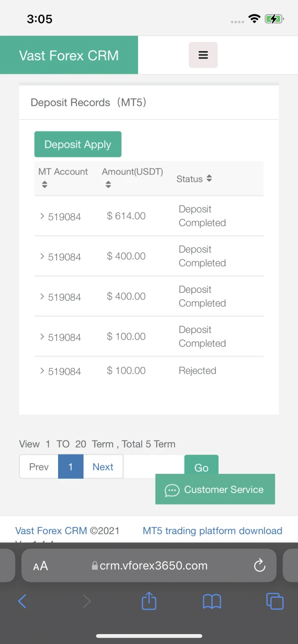Viewport: 298px width, 644px height.
Task: Sort by Status column arrows
Action: (209, 179)
